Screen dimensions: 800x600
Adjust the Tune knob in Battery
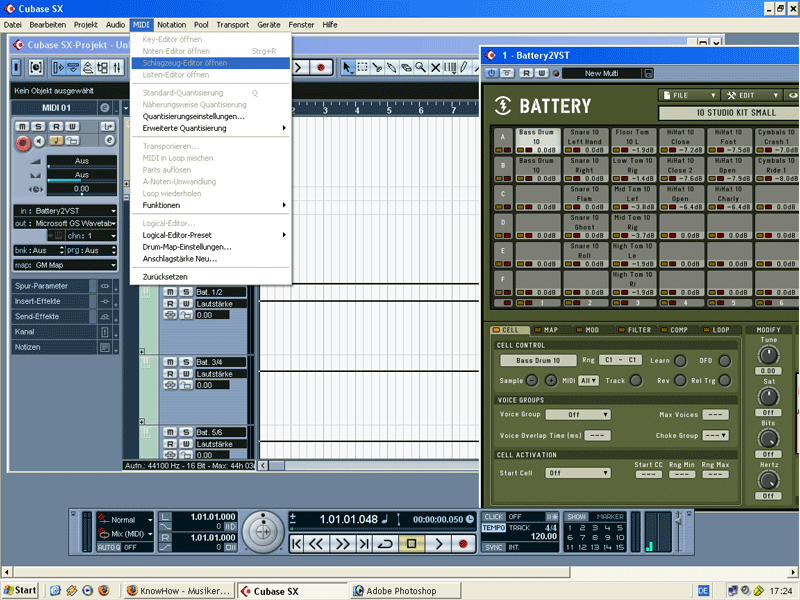[768, 355]
